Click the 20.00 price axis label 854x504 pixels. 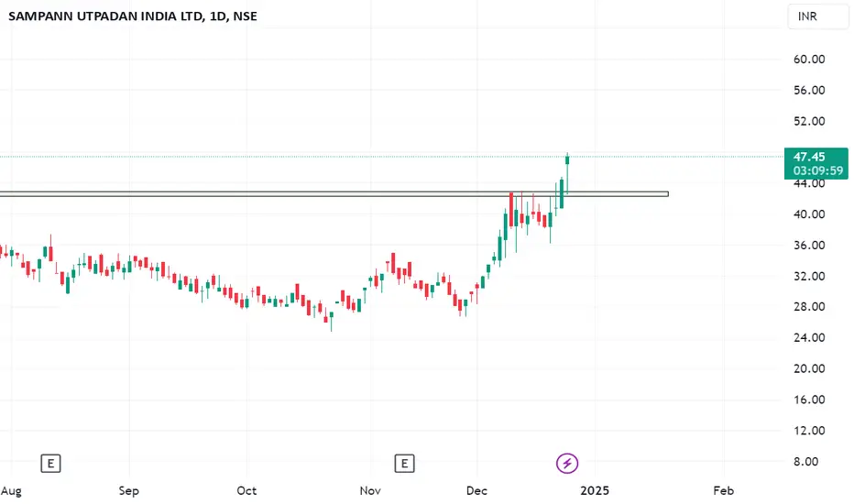(809, 369)
